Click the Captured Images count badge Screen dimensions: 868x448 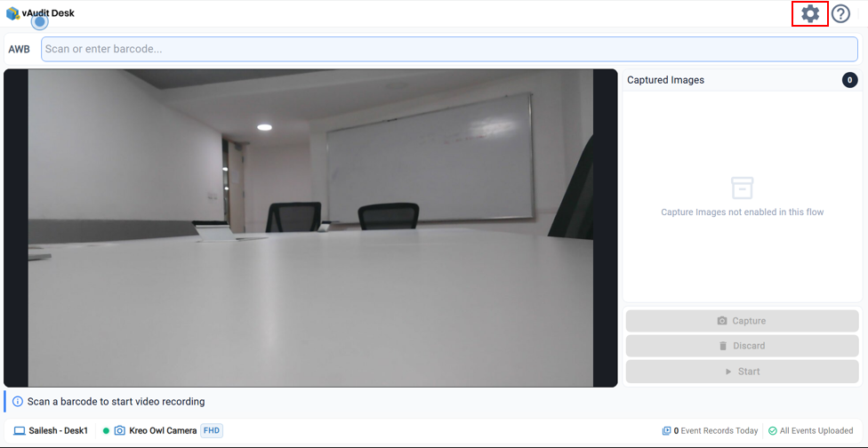(x=849, y=80)
